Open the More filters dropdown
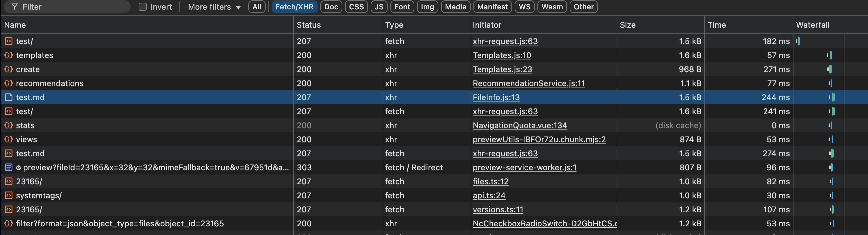Screen dimensions: 868x235 (214, 7)
